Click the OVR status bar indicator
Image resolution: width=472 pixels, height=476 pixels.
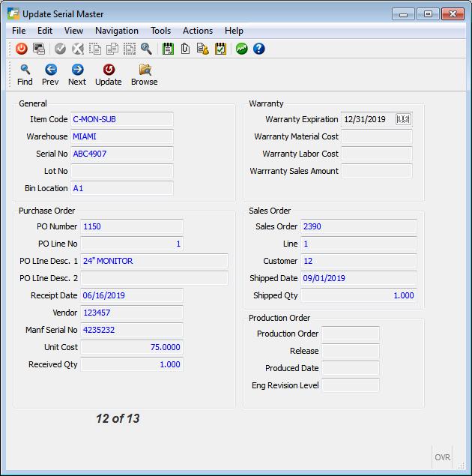pyautogui.click(x=442, y=457)
